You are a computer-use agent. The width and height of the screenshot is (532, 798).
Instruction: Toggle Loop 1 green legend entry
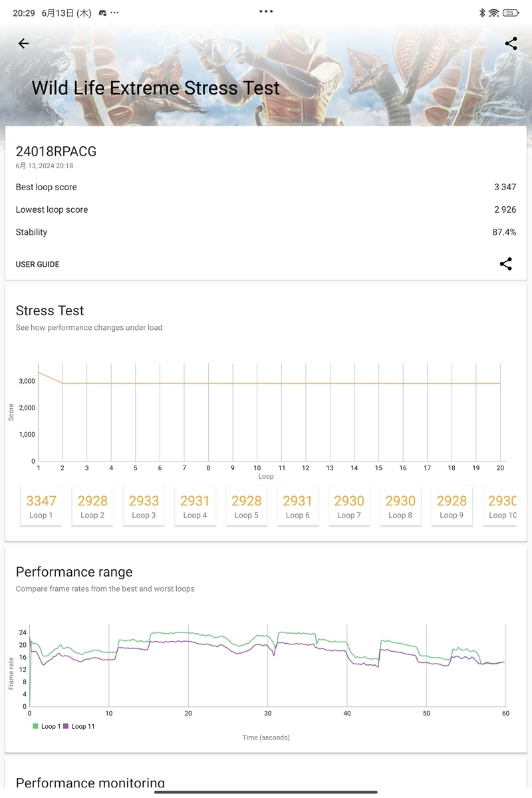(46, 726)
